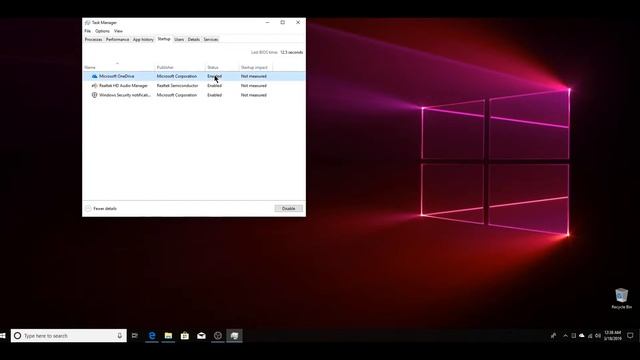Viewport: 640px width, 360px height.
Task: Click the square tray icon beside the OneDrive cloud
Action: coord(573,336)
